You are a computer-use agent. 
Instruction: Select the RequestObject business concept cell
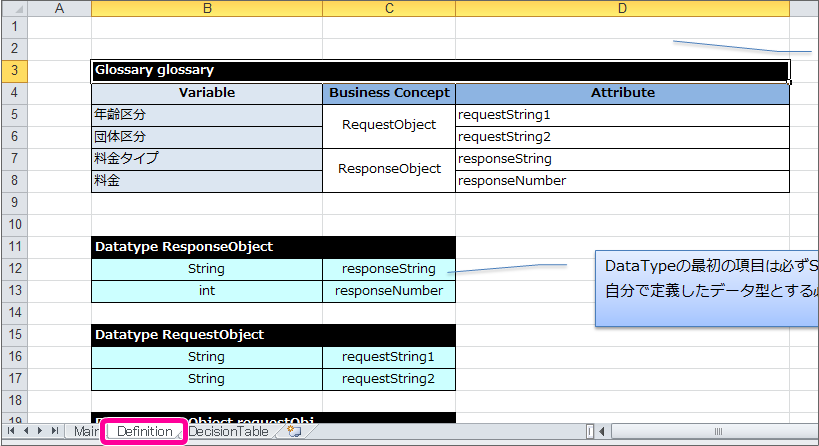389,125
